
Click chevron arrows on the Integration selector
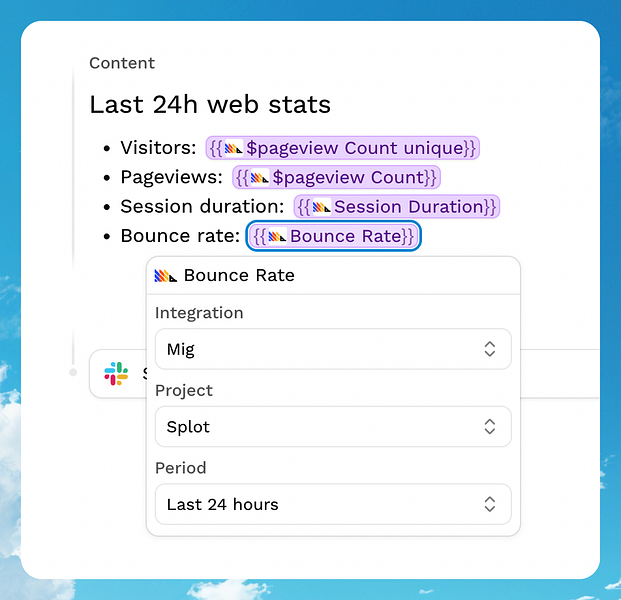(x=490, y=349)
